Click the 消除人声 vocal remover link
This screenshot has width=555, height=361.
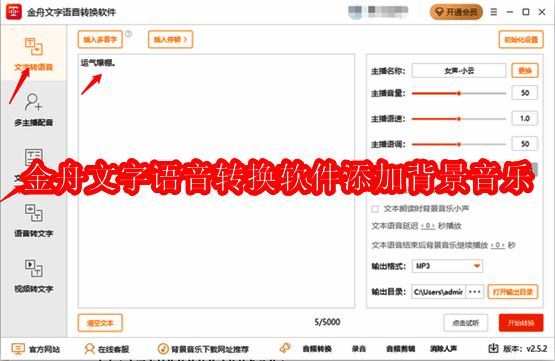(443, 349)
